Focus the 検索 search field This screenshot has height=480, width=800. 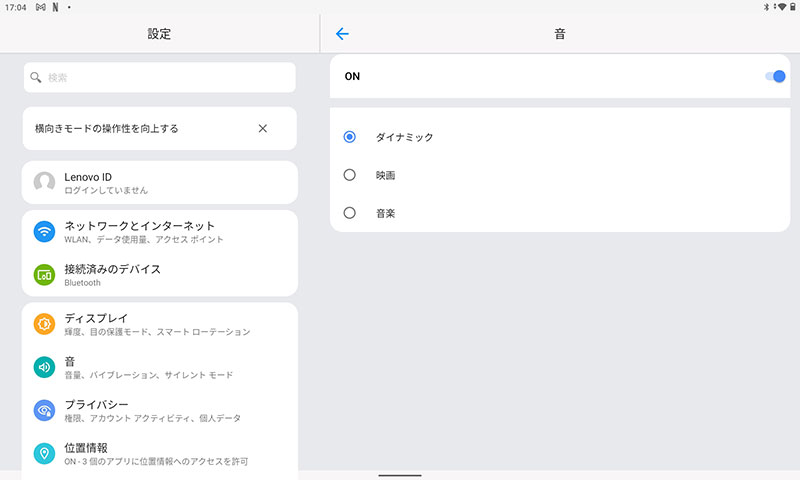point(160,78)
